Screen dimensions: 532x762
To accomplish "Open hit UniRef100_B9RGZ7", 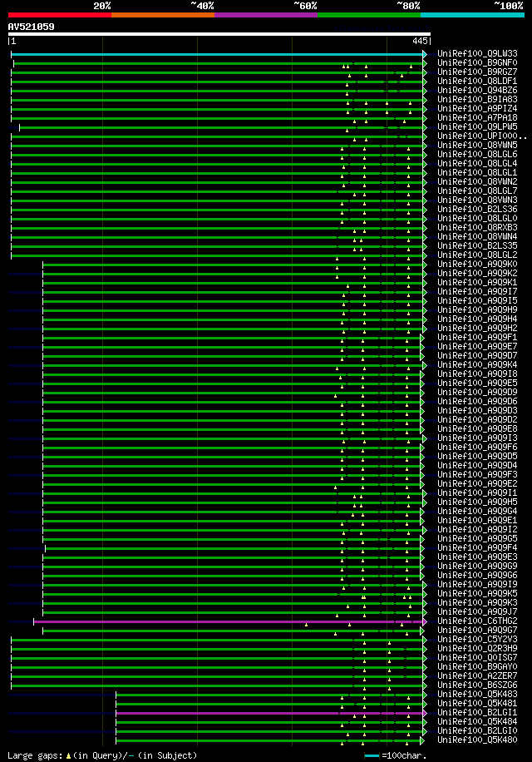I will pyautogui.click(x=477, y=72).
